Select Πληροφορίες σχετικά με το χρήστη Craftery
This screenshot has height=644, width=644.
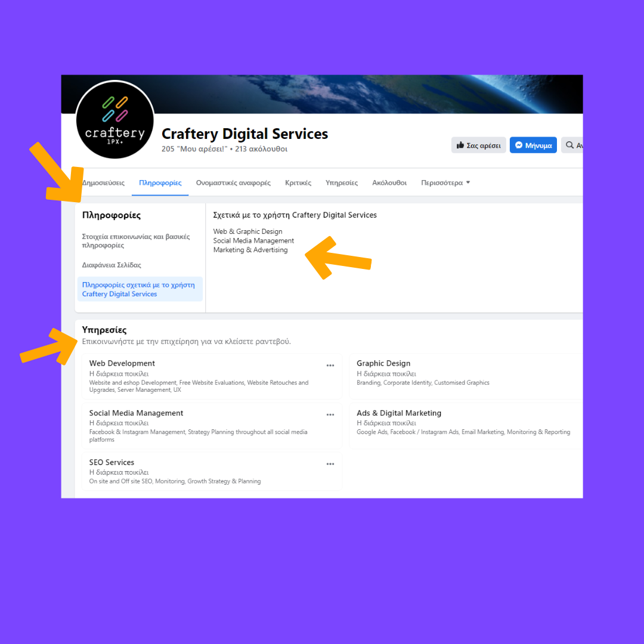[140, 289]
